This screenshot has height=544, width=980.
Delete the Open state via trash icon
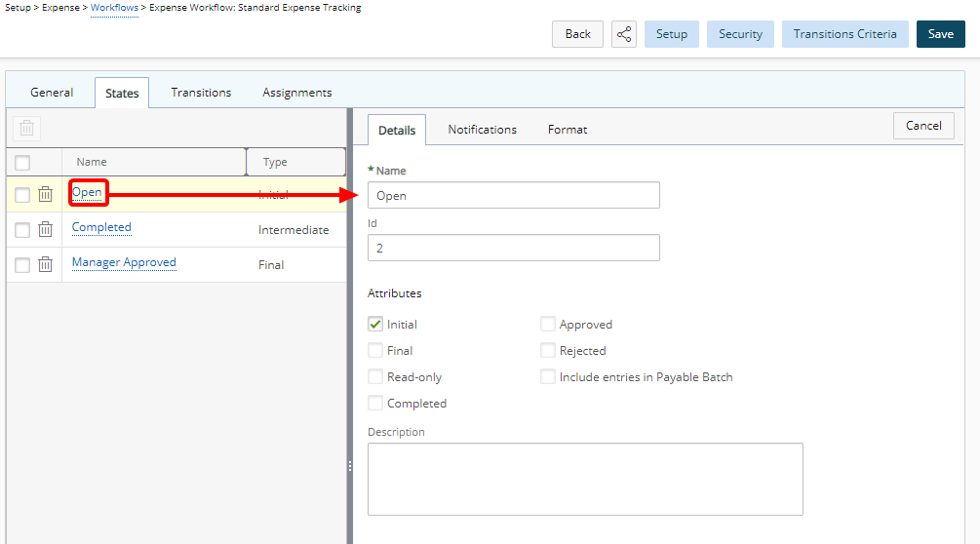[45, 194]
